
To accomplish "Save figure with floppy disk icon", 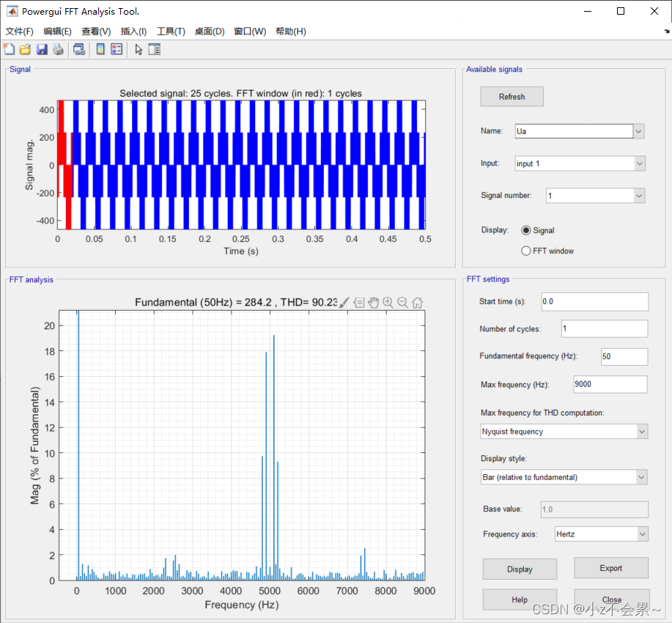I will click(x=42, y=49).
